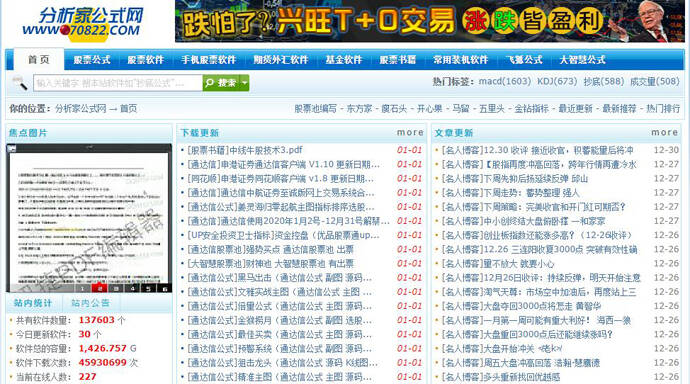The height and width of the screenshot is (384, 690).
Task: Open the 最近更新 quick link
Action: pos(575,109)
